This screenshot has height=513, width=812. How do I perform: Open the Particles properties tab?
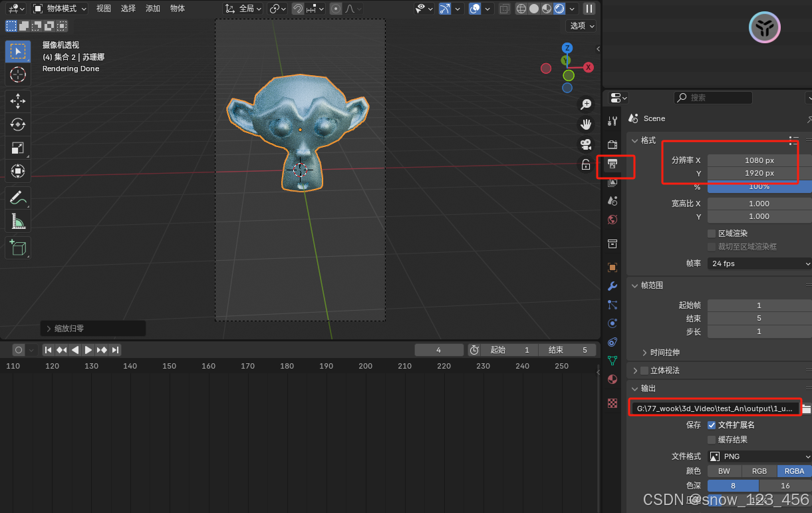[x=612, y=305]
